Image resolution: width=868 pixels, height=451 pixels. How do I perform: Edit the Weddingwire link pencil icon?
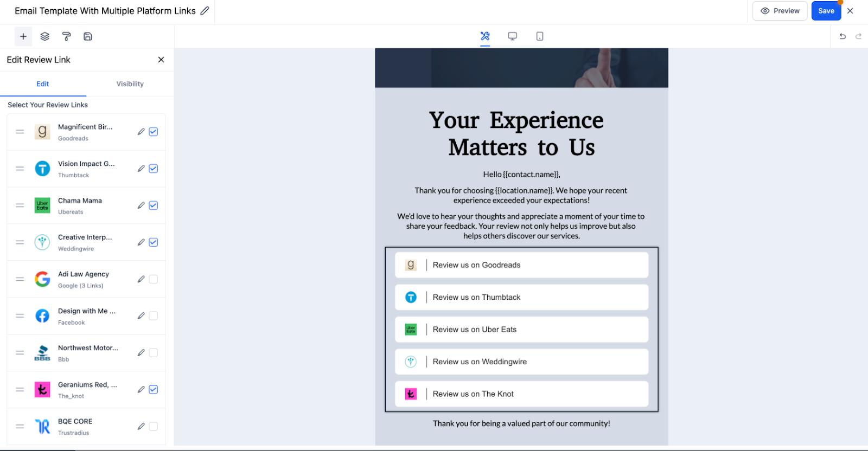coord(141,242)
